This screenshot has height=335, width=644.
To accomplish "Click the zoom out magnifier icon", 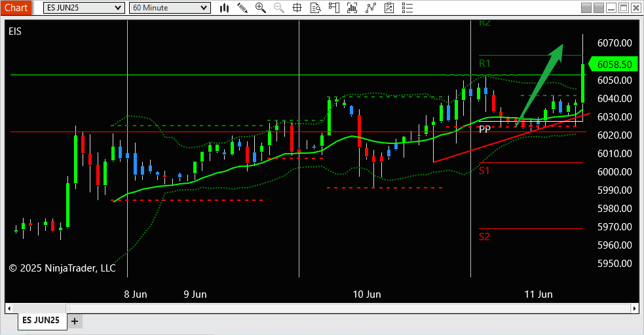I will pos(279,8).
